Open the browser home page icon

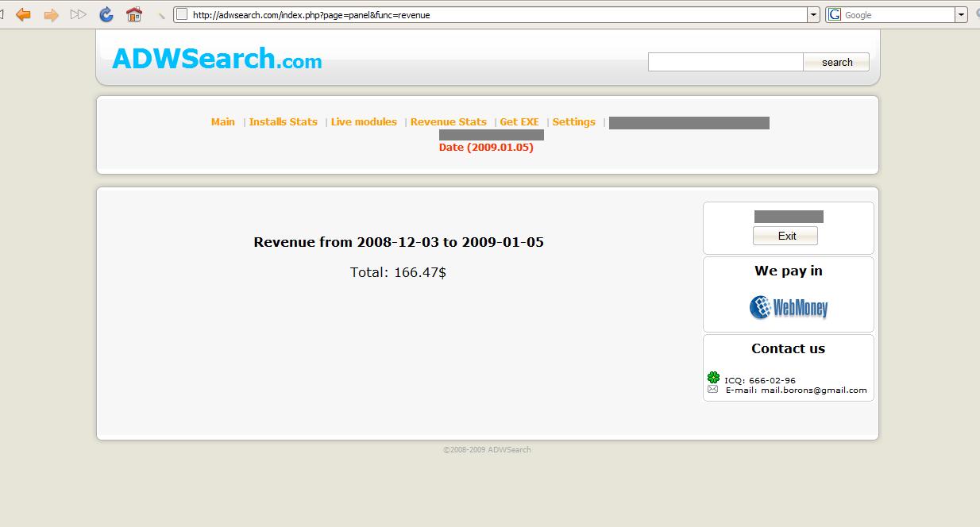pyautogui.click(x=134, y=14)
